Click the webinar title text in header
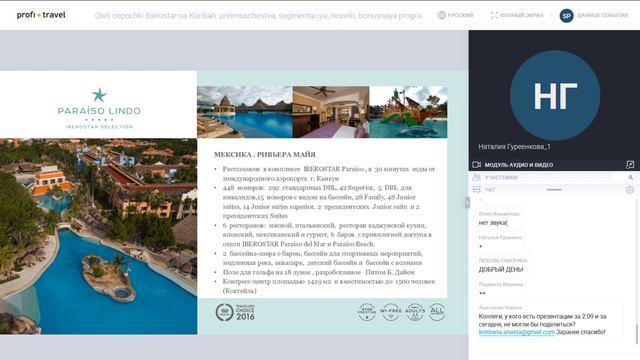Screen dimensions: 640x360 (x=260, y=16)
